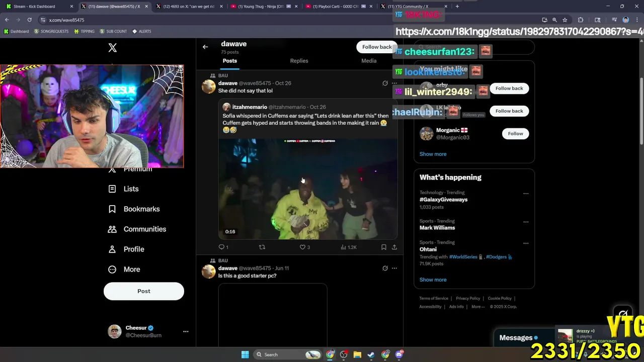
Task: Open File Explorer from the taskbar
Action: (x=357, y=354)
